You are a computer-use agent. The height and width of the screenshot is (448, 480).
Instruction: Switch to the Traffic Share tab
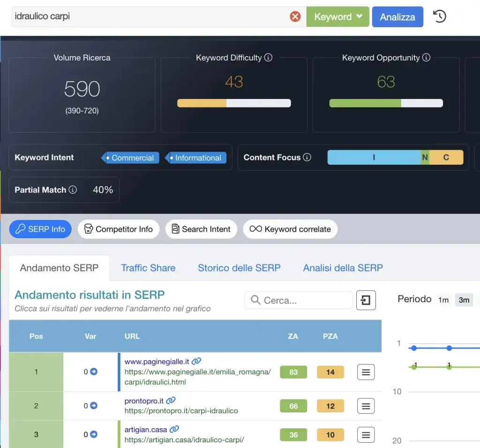click(x=148, y=268)
